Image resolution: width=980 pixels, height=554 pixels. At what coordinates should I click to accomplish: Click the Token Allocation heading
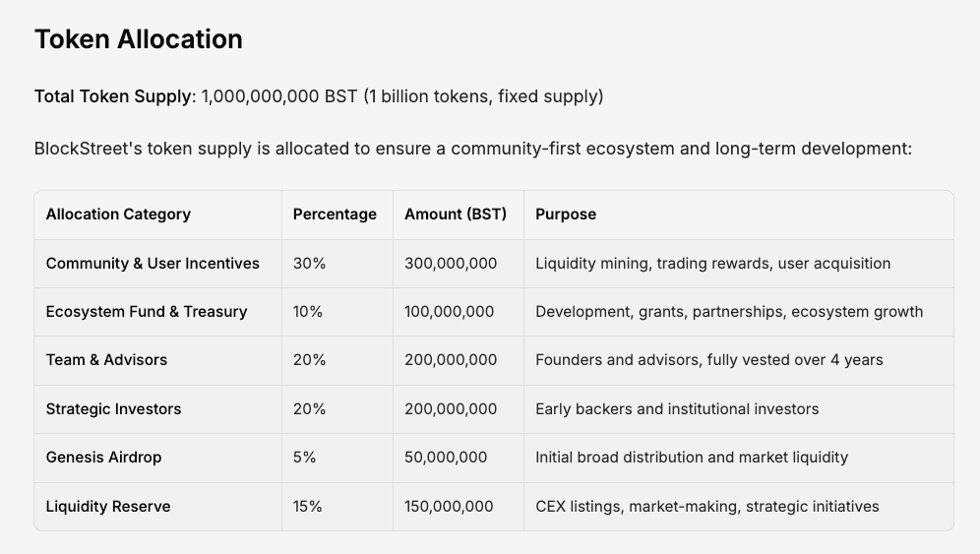138,39
